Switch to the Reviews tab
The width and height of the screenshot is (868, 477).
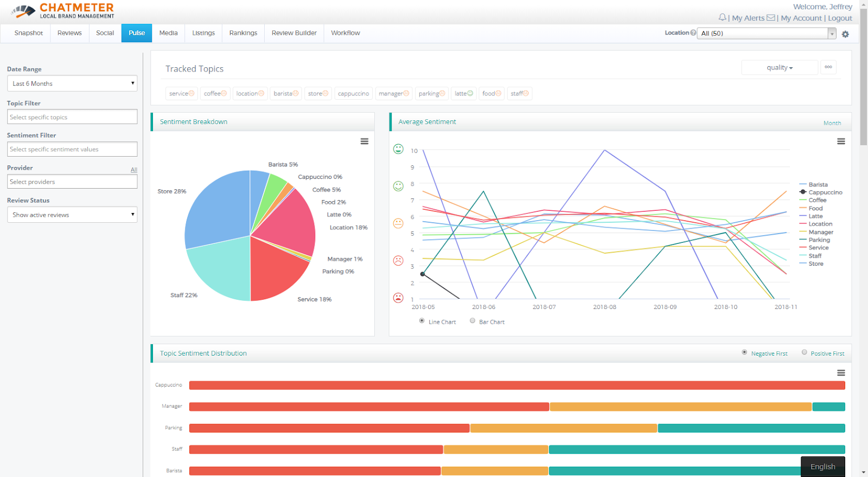(69, 33)
